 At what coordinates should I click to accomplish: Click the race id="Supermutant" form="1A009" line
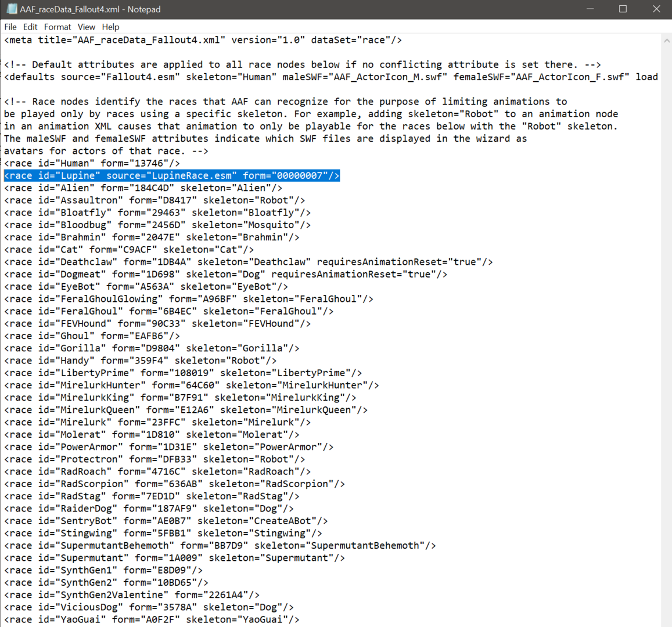point(174,558)
